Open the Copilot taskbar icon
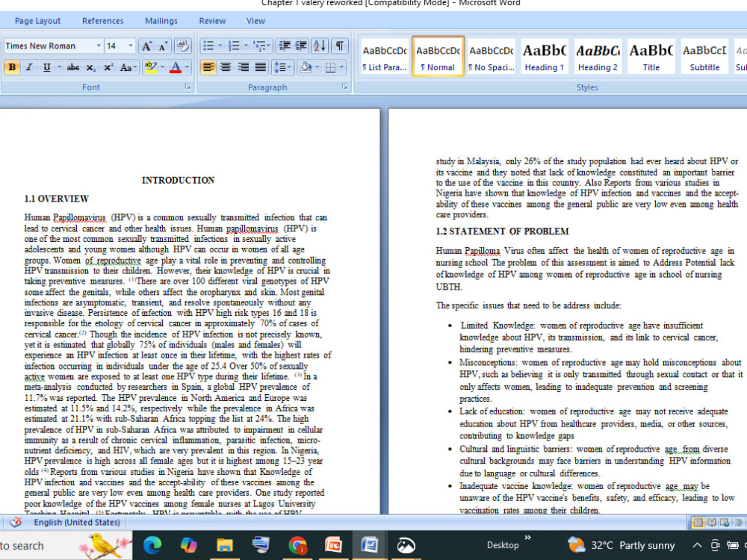 point(189,545)
